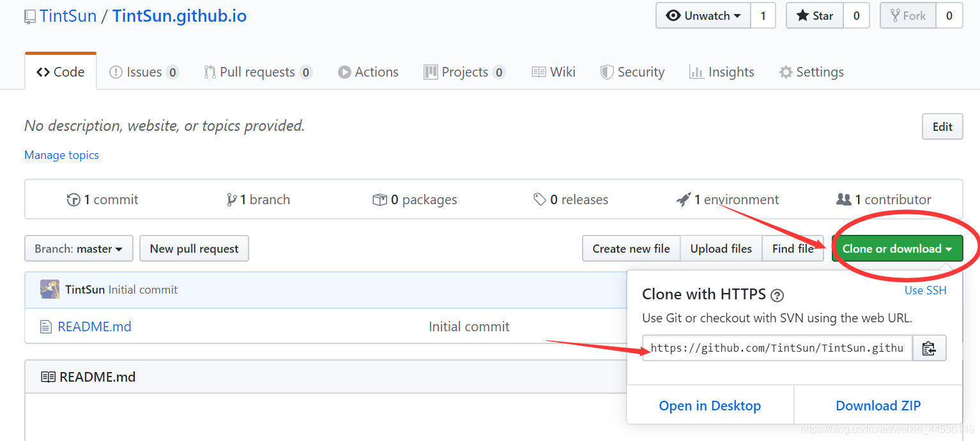Switch to Use SSH link

(926, 290)
